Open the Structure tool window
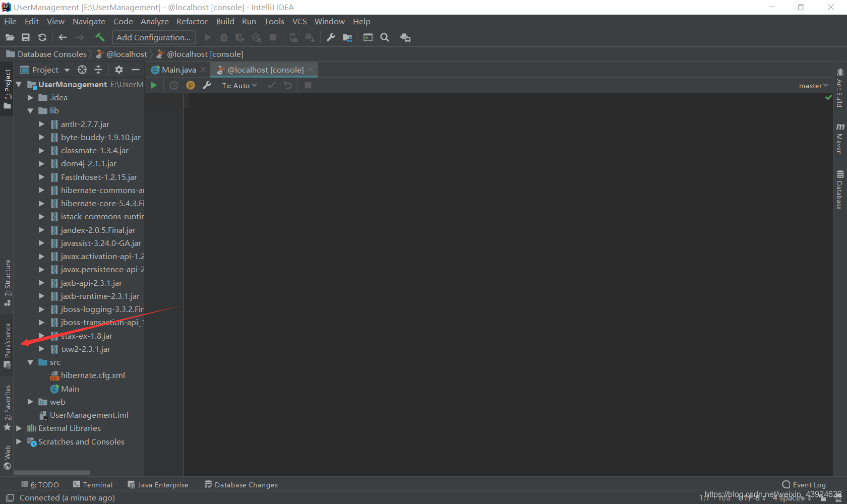The width and height of the screenshot is (847, 504). point(7,282)
